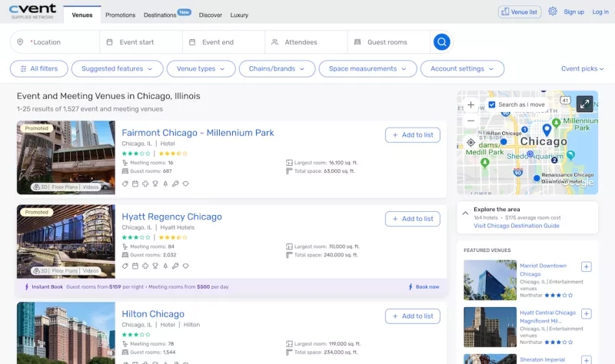The image size is (615, 364).
Task: Open Marriot Downtown Chicago featured venue link
Action: pyautogui.click(x=544, y=270)
